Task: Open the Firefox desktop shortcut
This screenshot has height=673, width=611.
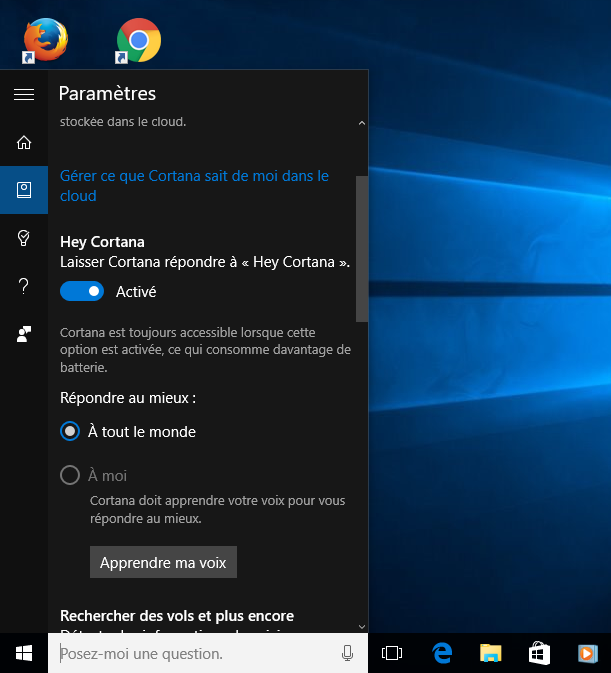Action: click(x=45, y=40)
